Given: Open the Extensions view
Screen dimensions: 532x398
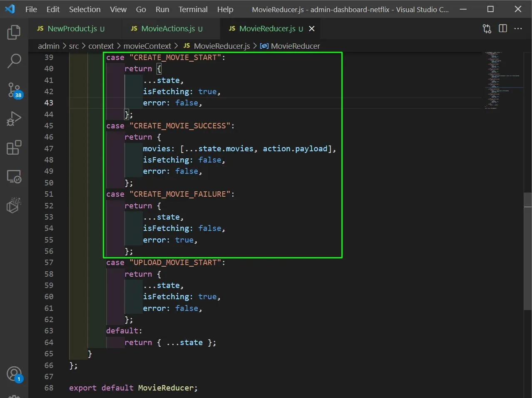Looking at the screenshot, I should coord(14,148).
